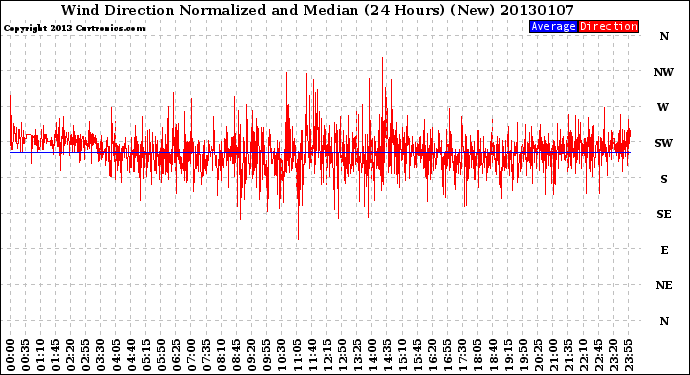Click the 08:45 time label

[x=237, y=355]
